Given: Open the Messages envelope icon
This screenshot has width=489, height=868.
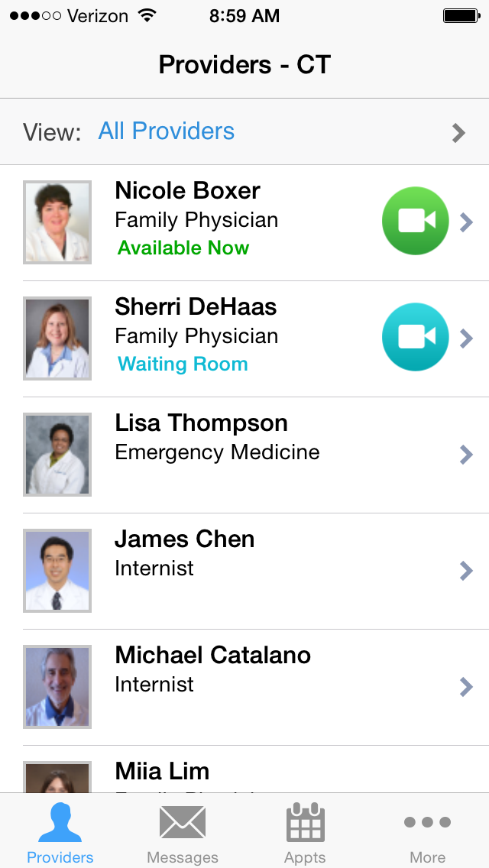Looking at the screenshot, I should click(183, 823).
